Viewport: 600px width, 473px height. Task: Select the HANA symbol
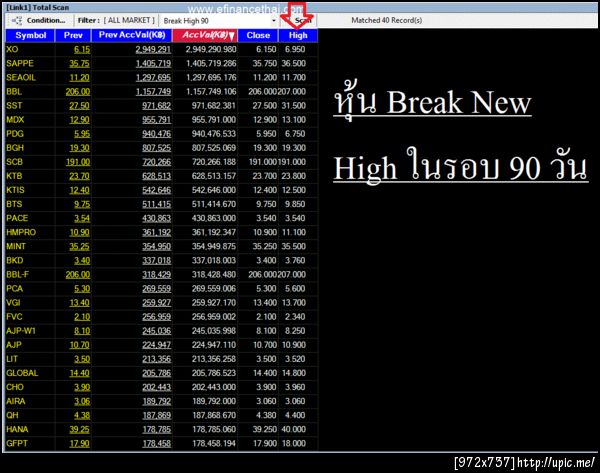coord(17,429)
